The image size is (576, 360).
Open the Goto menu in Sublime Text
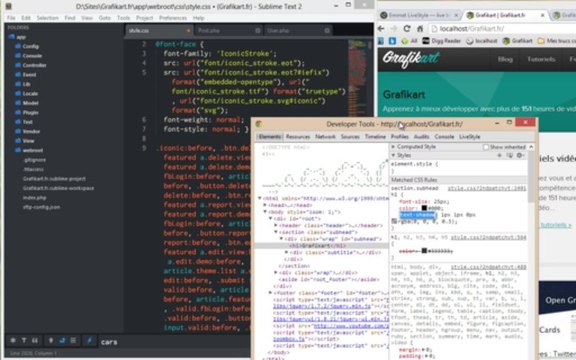104,18
